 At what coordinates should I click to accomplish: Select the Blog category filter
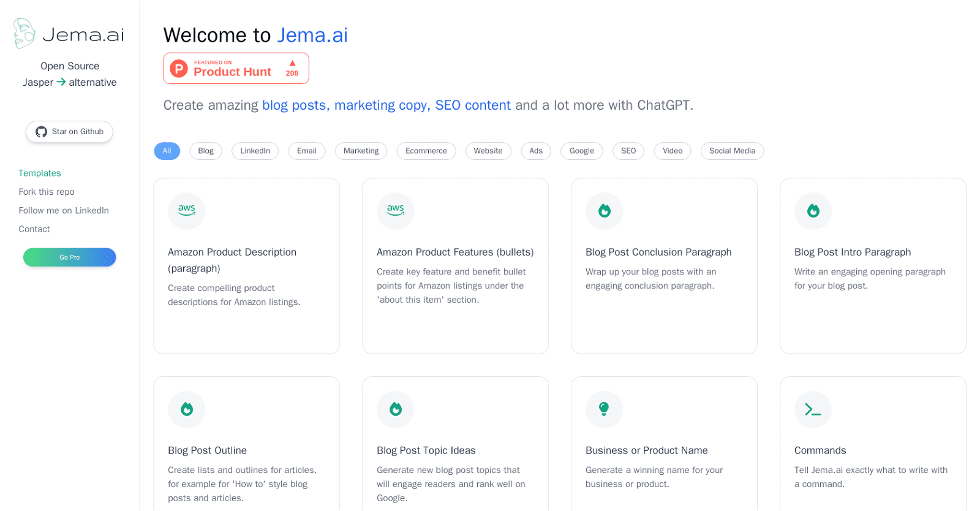[x=206, y=151]
